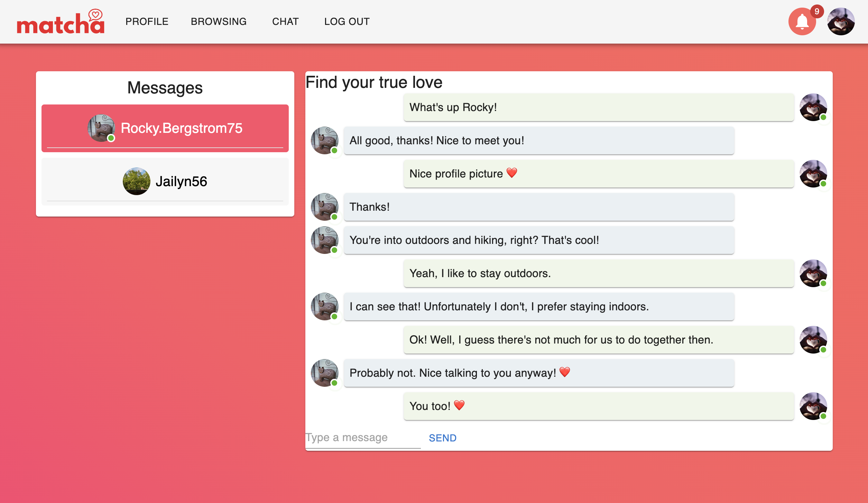Open the CHAT page
Image resolution: width=868 pixels, height=503 pixels.
(x=285, y=21)
